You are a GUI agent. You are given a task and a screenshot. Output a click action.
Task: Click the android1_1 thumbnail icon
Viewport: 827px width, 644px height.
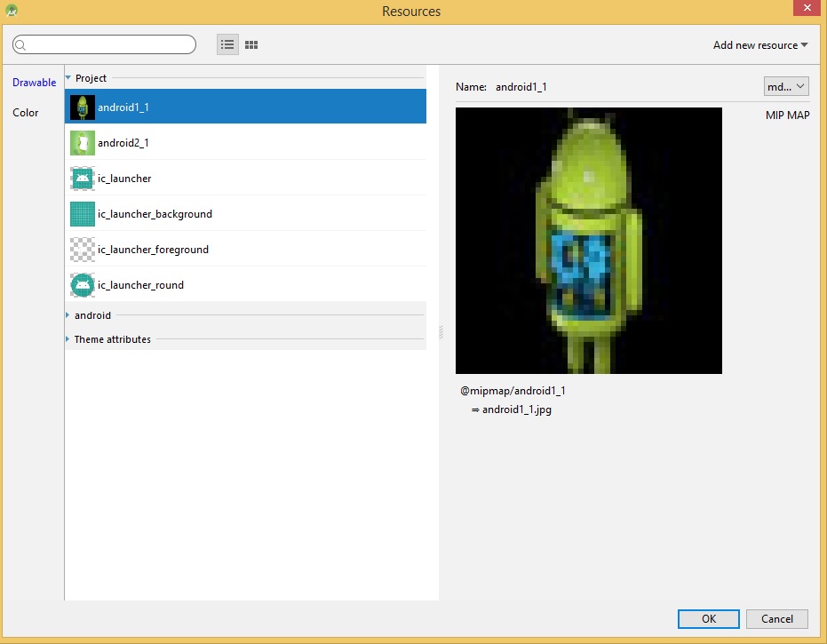(x=83, y=107)
